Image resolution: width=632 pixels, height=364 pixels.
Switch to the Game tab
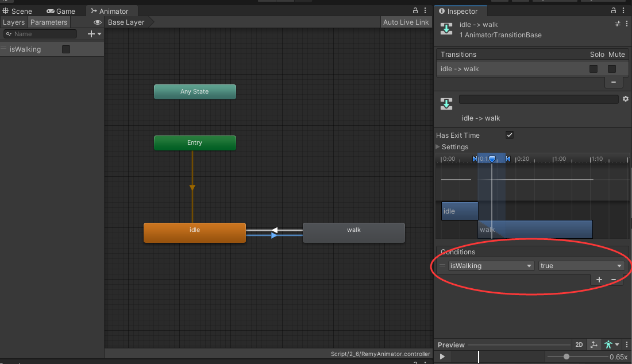[x=61, y=11]
